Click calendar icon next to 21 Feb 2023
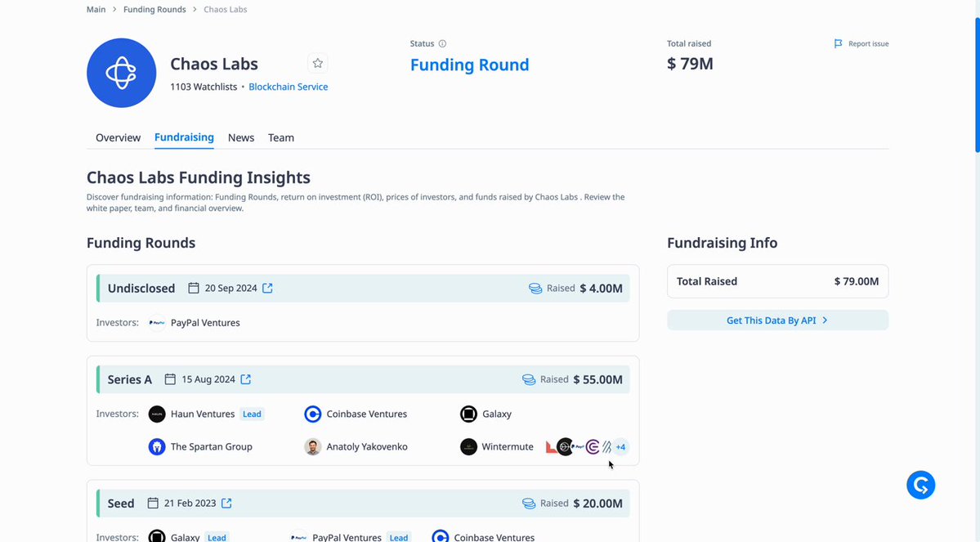Screen dimensions: 980x542 point(153,504)
